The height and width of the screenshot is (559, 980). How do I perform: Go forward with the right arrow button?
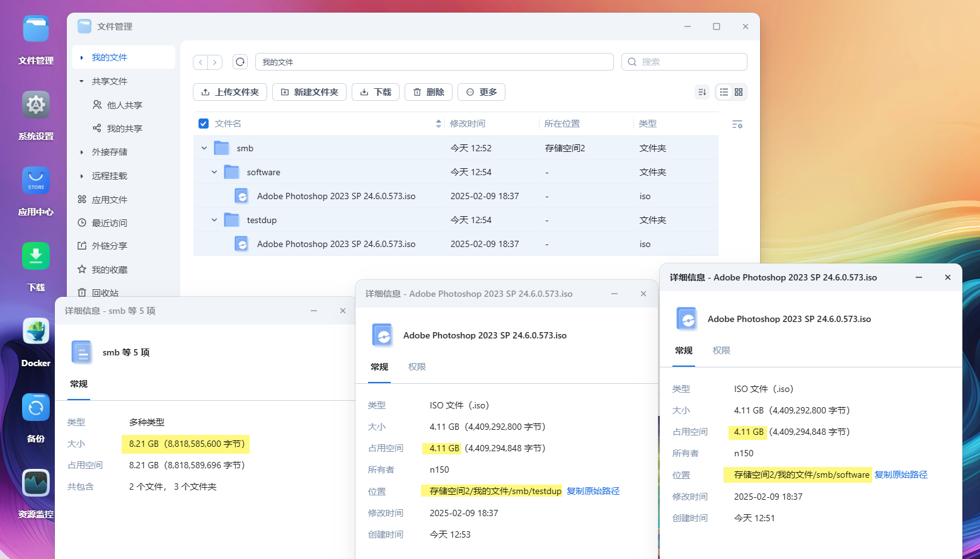pos(215,62)
